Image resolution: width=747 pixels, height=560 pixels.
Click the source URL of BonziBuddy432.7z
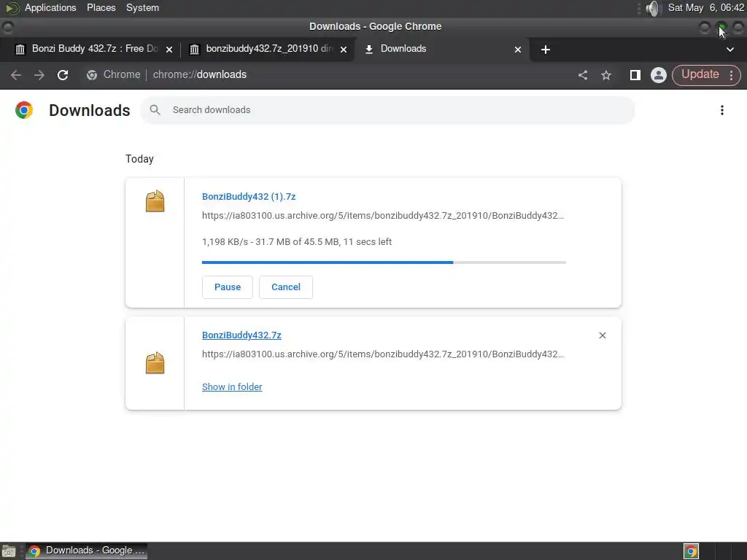(382, 354)
